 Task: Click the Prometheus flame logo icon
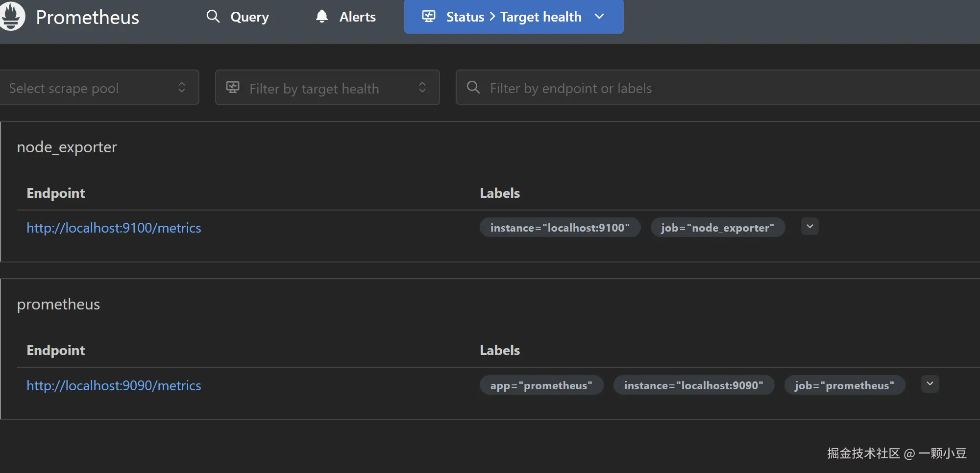tap(11, 16)
